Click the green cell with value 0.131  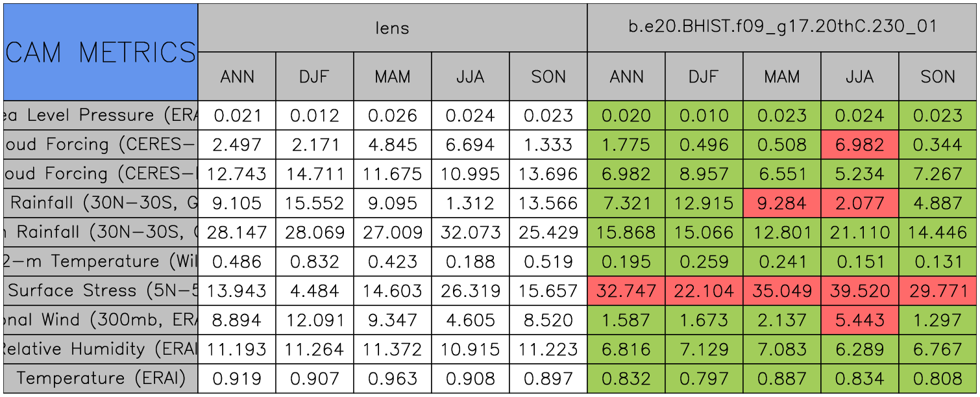[938, 261]
